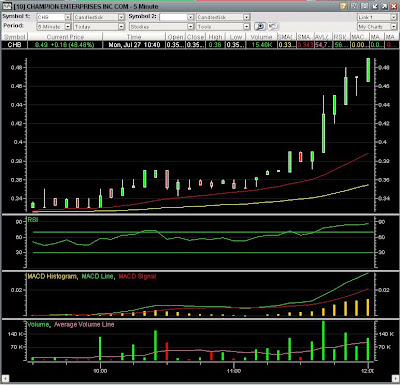Click the zoom magnifier tool icon
Screen dimensions: 400x385
tap(259, 26)
